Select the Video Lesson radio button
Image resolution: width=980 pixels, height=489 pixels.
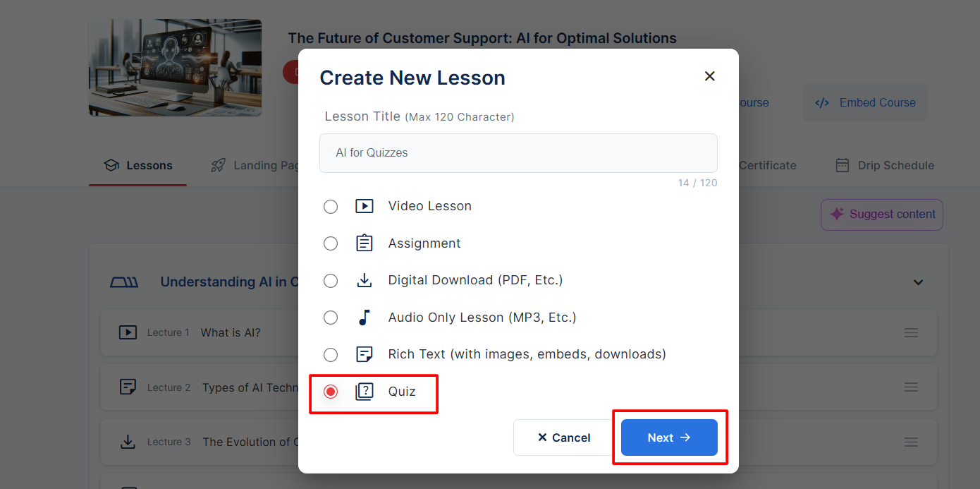coord(331,207)
